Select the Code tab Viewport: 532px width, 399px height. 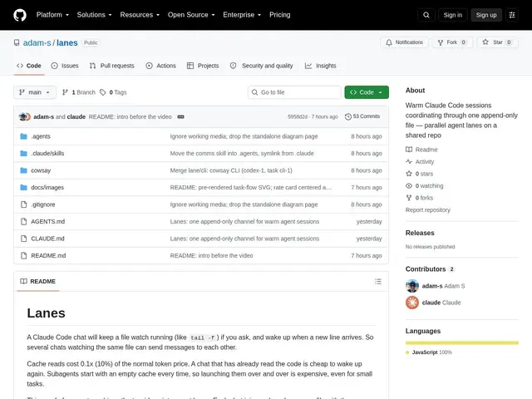(x=29, y=66)
